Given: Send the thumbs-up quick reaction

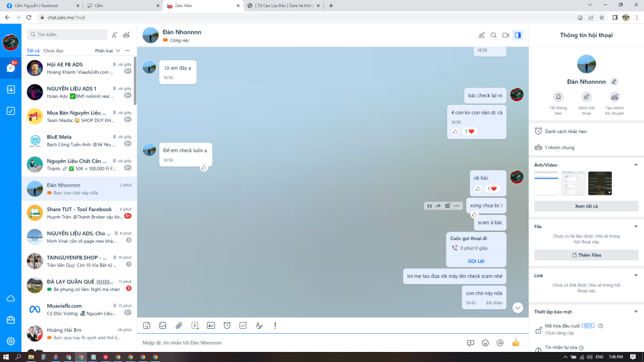Looking at the screenshot, I should click(x=516, y=343).
